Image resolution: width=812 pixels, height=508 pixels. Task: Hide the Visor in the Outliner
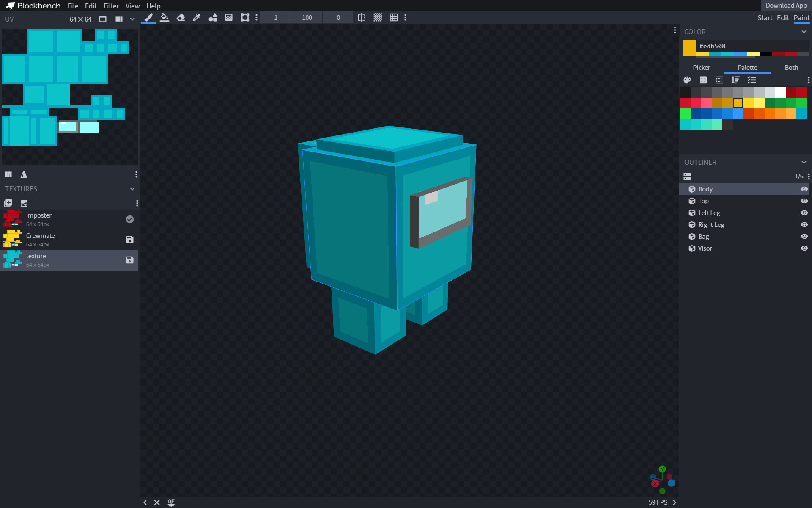point(804,248)
